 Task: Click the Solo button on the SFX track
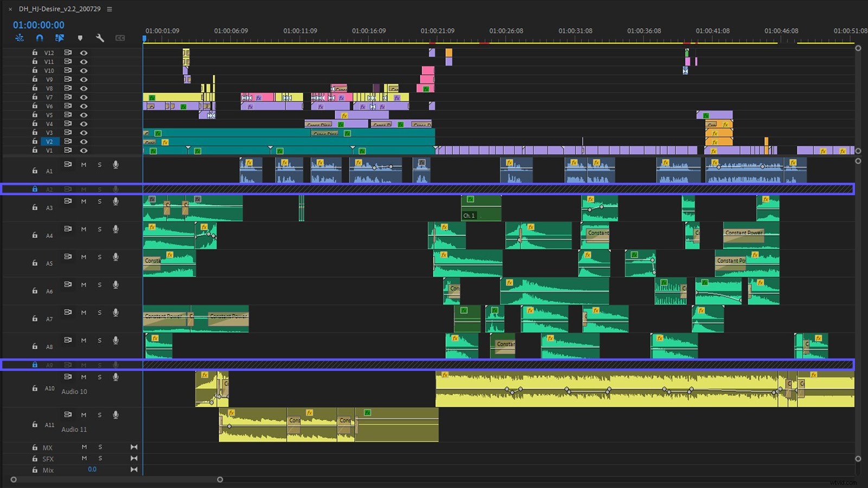tap(100, 458)
